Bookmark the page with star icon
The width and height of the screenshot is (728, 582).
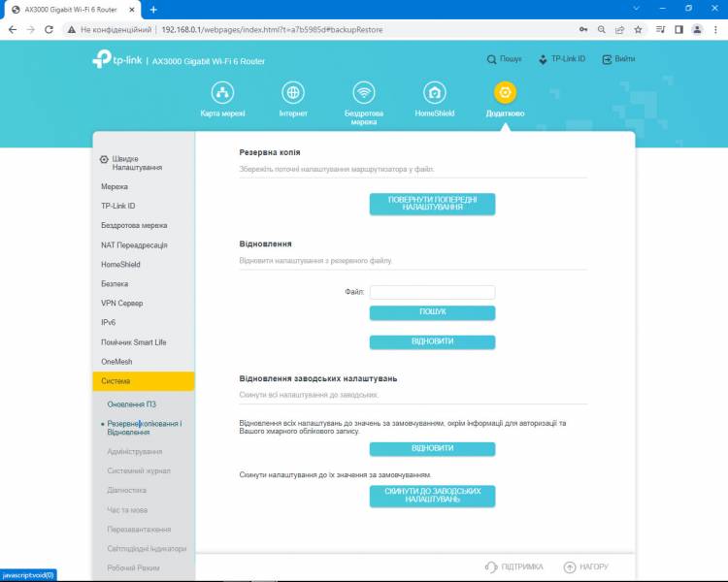point(638,30)
